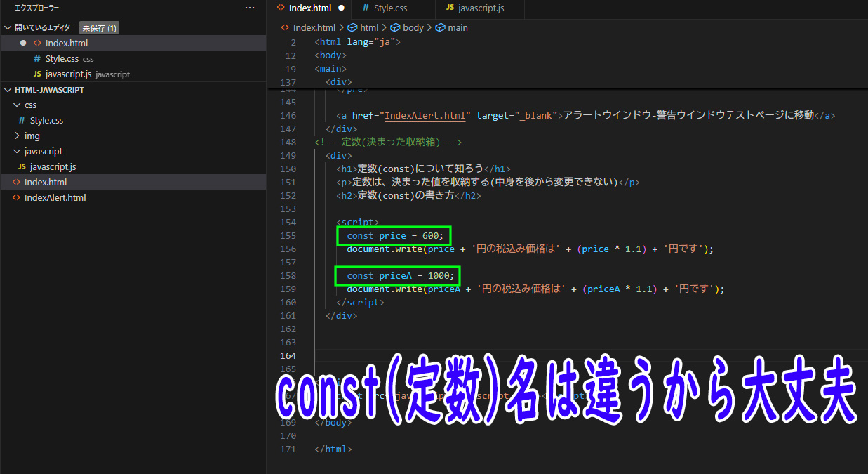Click the unsaved (1) badge

coord(99,28)
